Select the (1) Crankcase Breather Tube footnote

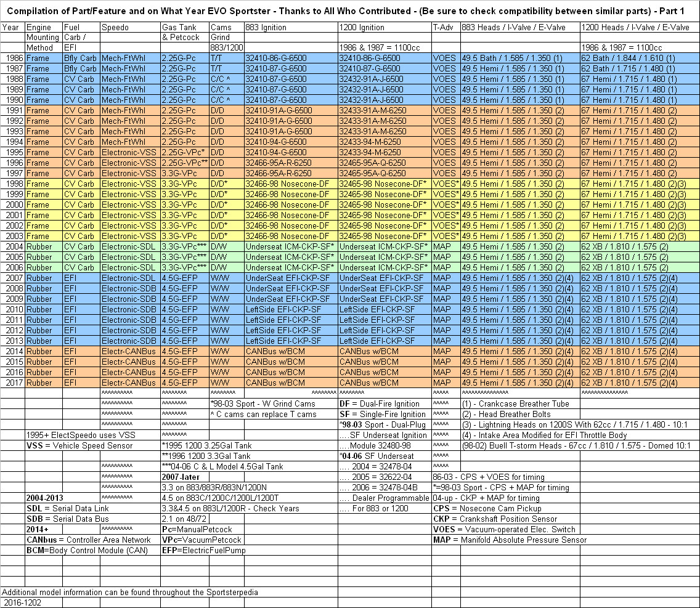(x=516, y=403)
